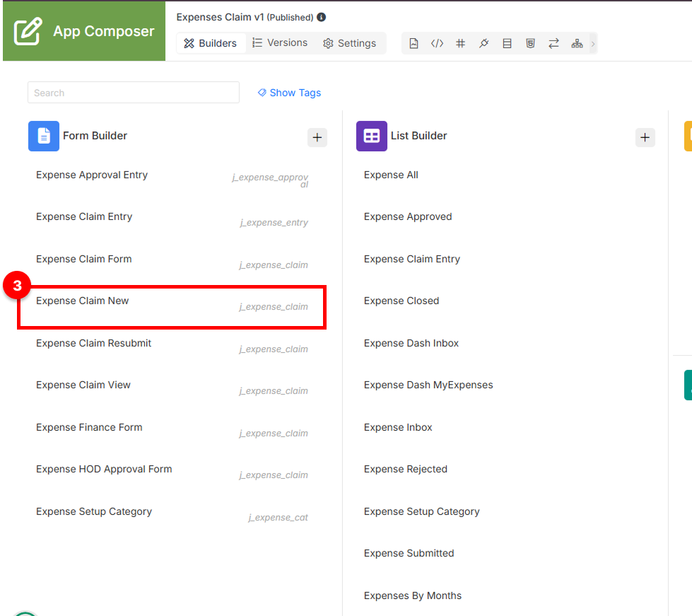
Task: Open Expense Submitted list
Action: coord(409,553)
